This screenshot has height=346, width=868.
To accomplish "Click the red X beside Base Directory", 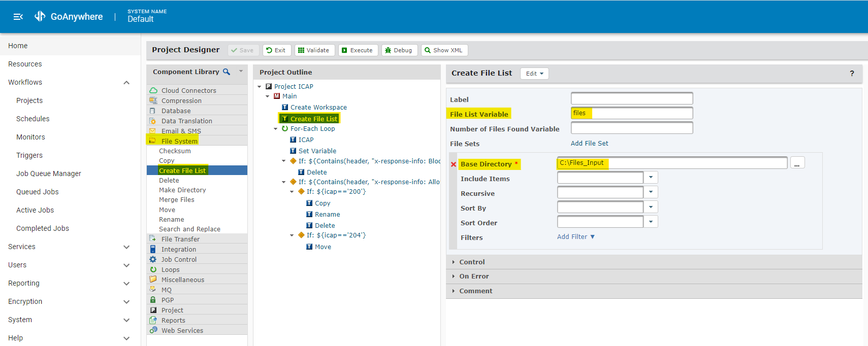I will [x=454, y=164].
